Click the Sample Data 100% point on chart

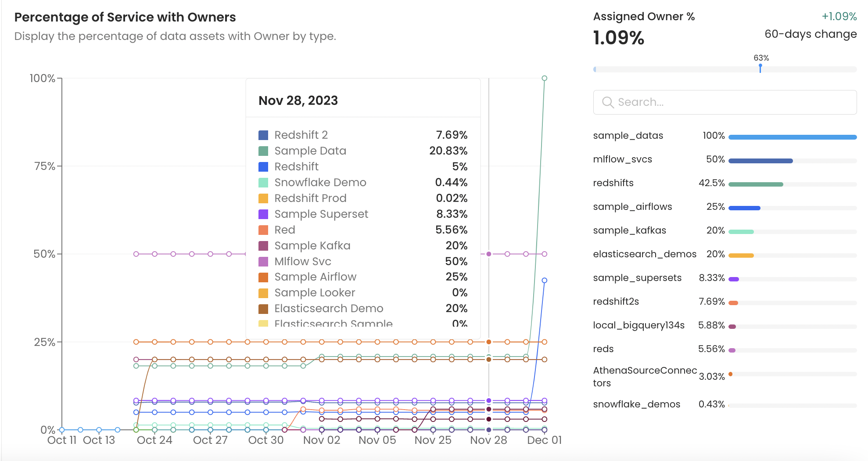click(x=544, y=79)
